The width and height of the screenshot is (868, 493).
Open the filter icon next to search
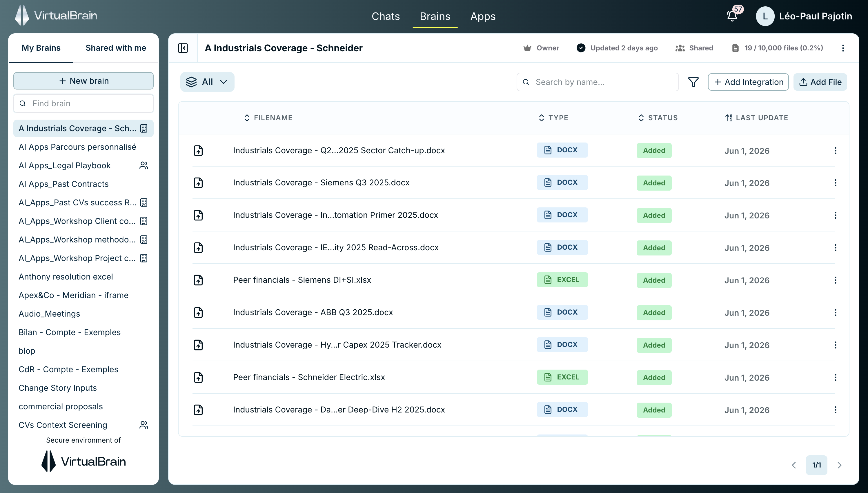point(693,82)
